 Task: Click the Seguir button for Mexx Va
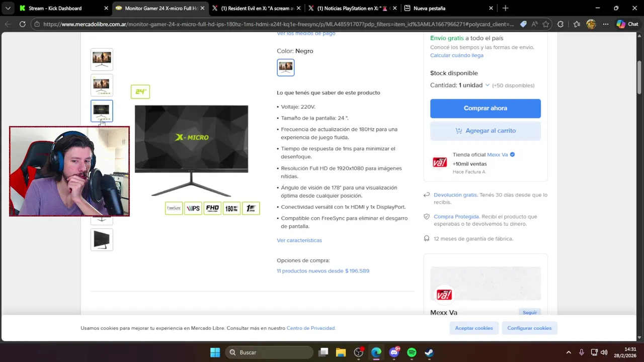coord(529,312)
